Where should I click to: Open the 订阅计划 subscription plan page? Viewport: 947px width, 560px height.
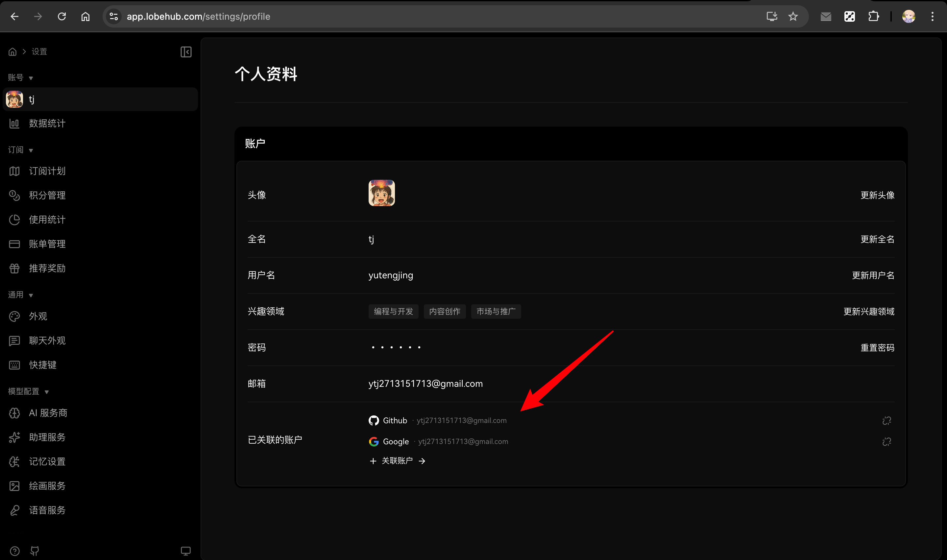tap(47, 171)
